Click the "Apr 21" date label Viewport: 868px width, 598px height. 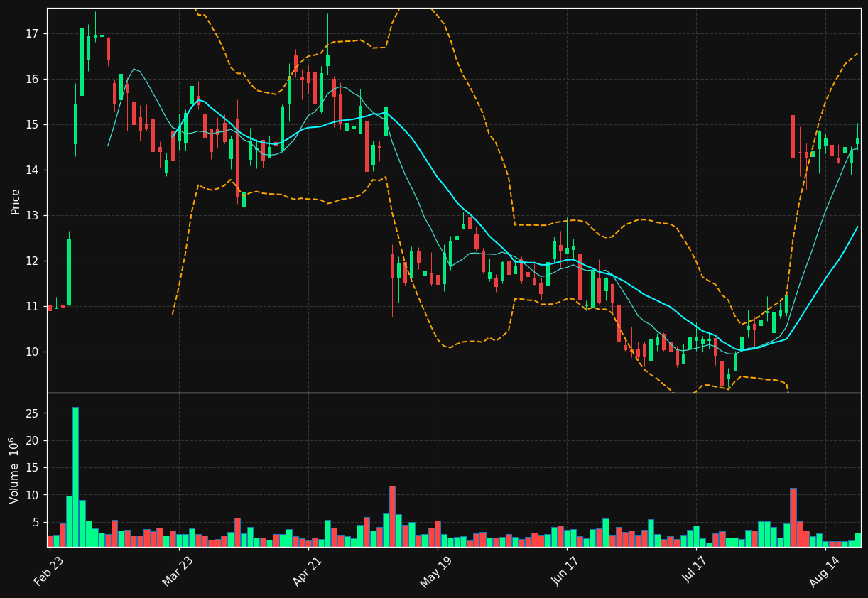(307, 570)
